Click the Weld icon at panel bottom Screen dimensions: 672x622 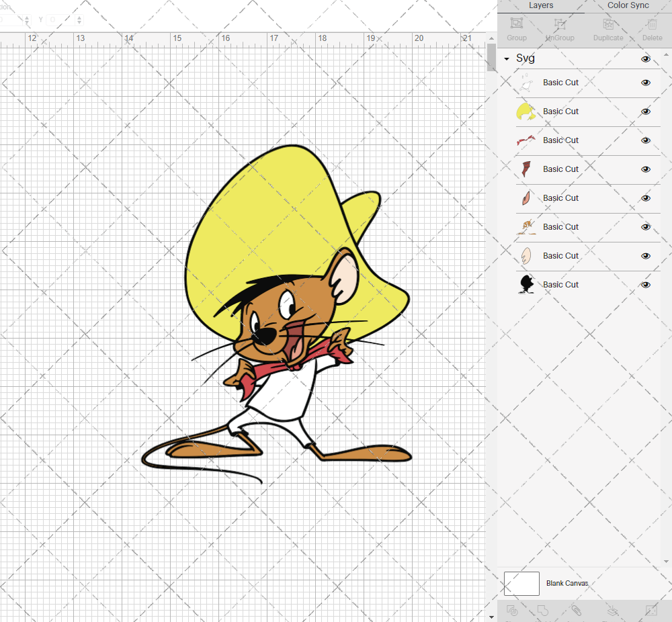point(543,611)
